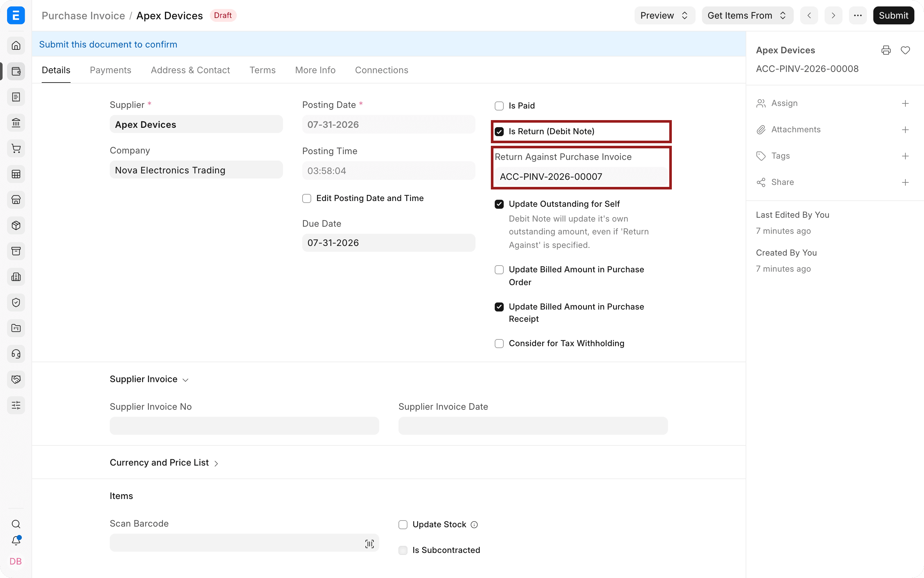Viewport: 924px width, 578px height.
Task: Collapse the Supplier Invoice section
Action: pos(149,379)
